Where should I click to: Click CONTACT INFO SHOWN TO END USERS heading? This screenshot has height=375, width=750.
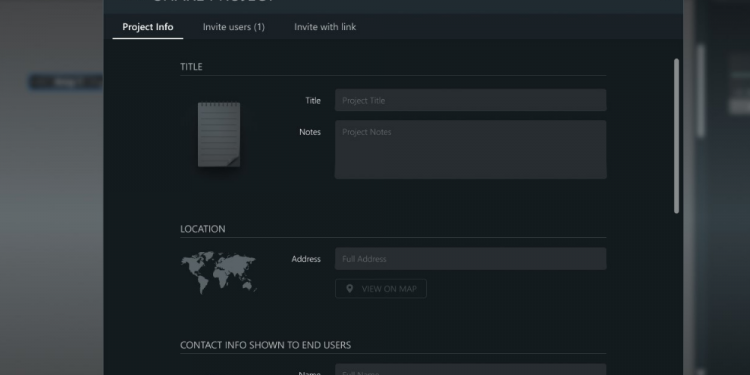tap(265, 345)
